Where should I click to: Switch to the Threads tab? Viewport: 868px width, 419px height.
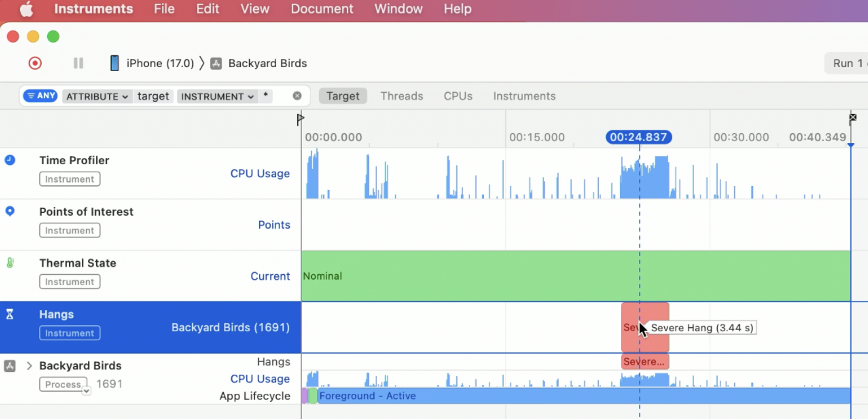point(402,96)
